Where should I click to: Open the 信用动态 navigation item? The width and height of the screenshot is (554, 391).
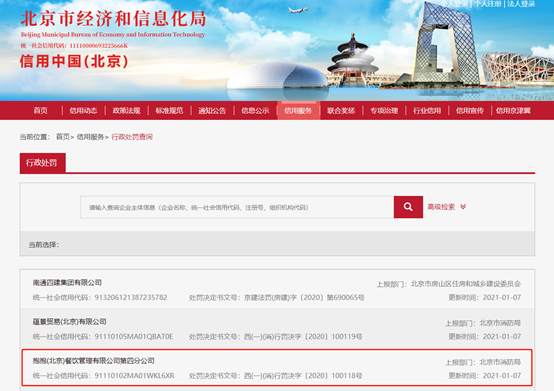coord(83,111)
